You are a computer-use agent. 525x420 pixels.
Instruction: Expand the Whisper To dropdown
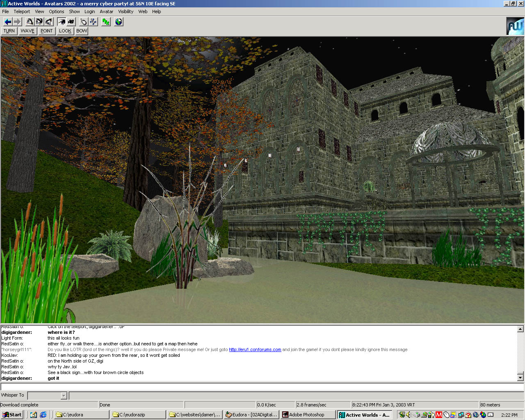point(64,396)
